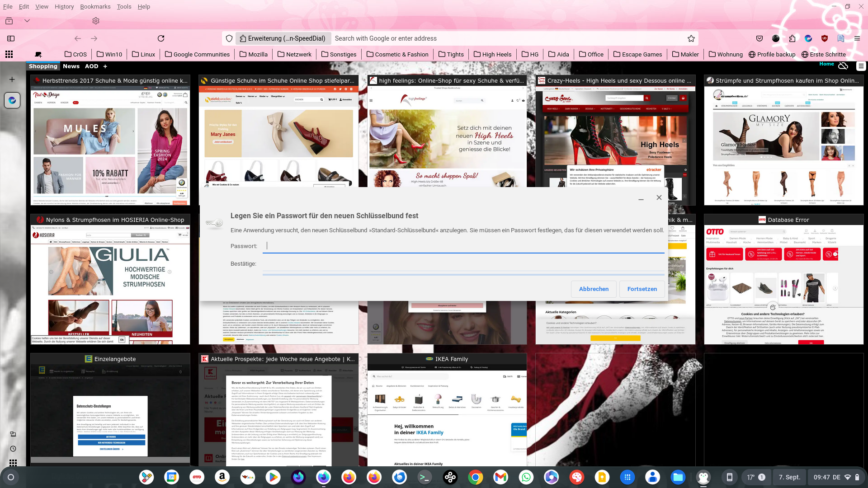This screenshot has width=868, height=488.
Task: Switch to the News speed dial group
Action: click(71, 66)
